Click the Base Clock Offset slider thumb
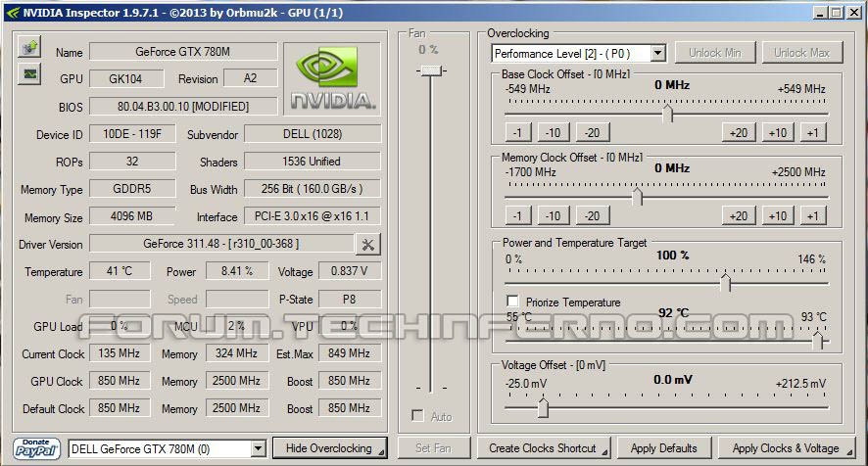 click(x=667, y=113)
